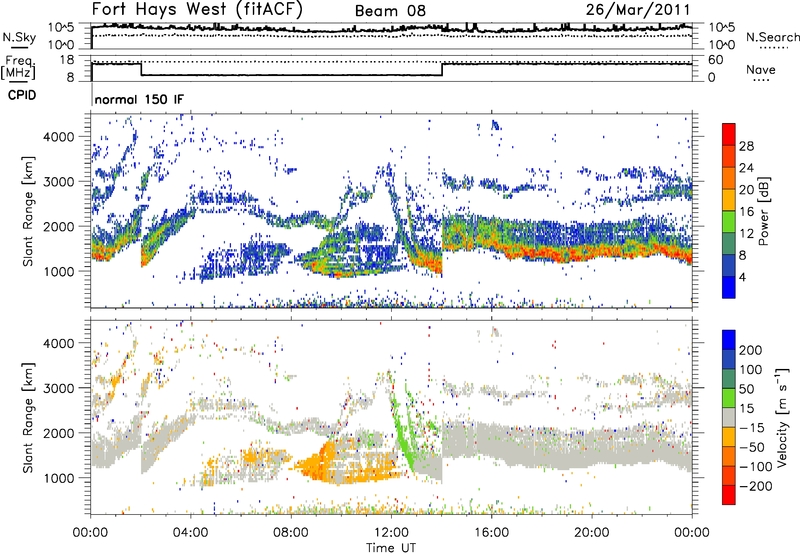800x554 pixels.
Task: Select the 'Freq. [MHz]' axis label
Action: pyautogui.click(x=19, y=67)
